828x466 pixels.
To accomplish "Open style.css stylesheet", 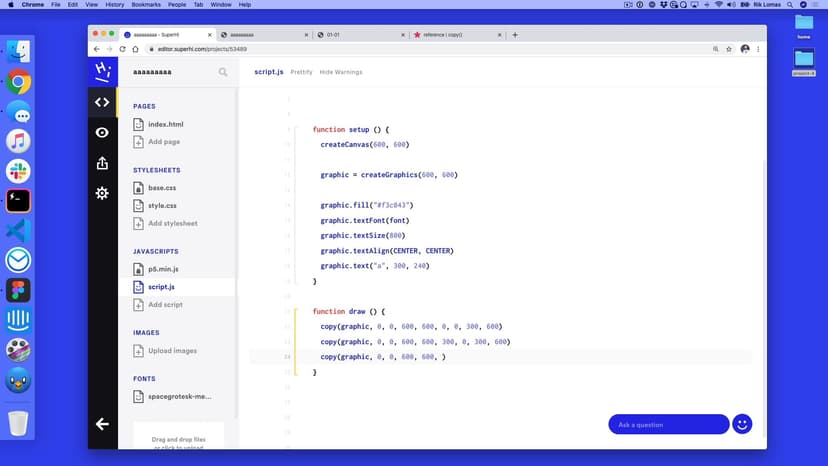I will (x=162, y=206).
